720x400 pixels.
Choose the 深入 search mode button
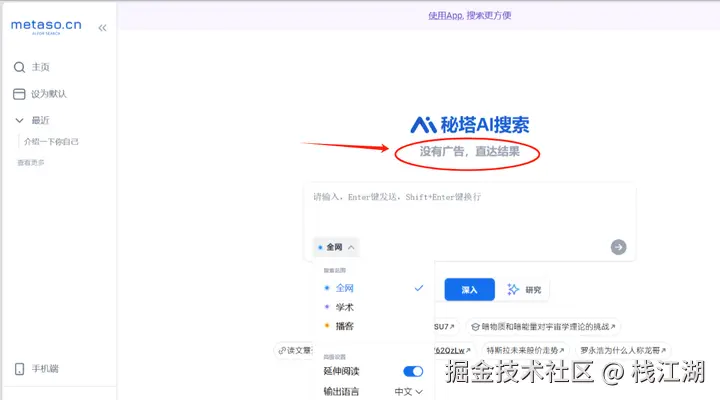pos(469,290)
